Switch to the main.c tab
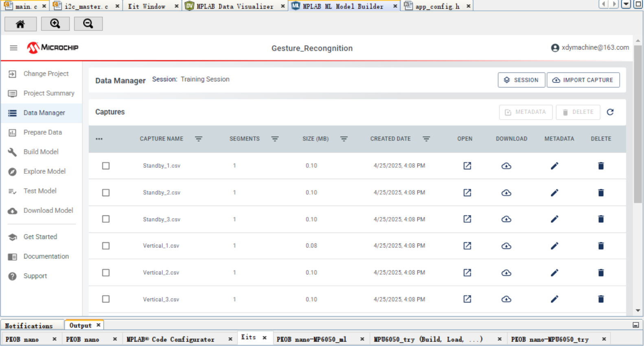This screenshot has width=644, height=346. 25,6
